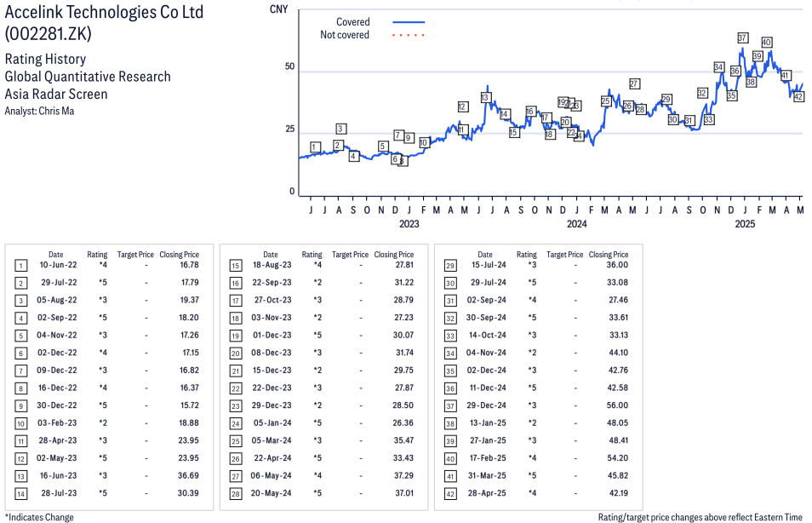Select the 'Analyst: Chris Ma' text
Viewport: 812px width, 523px height.
click(39, 111)
